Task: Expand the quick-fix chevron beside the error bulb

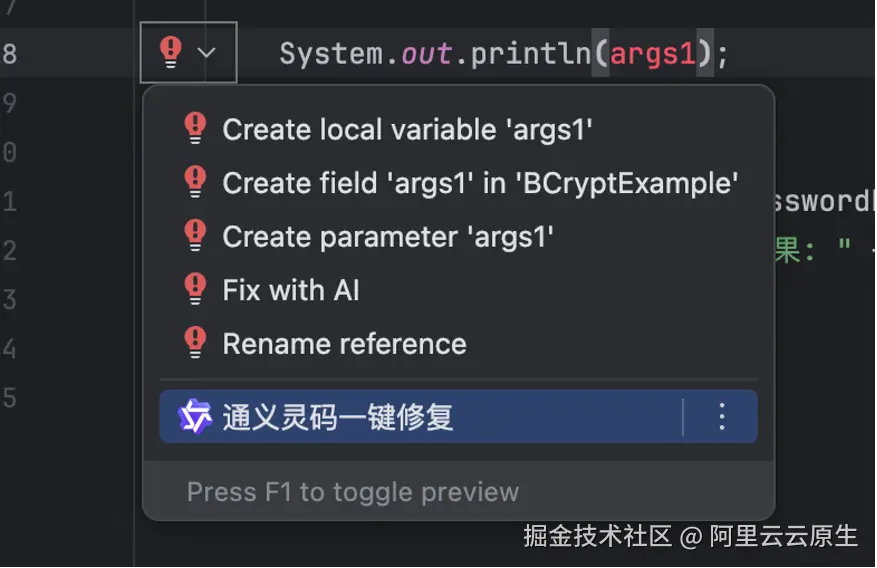Action: tap(207, 52)
